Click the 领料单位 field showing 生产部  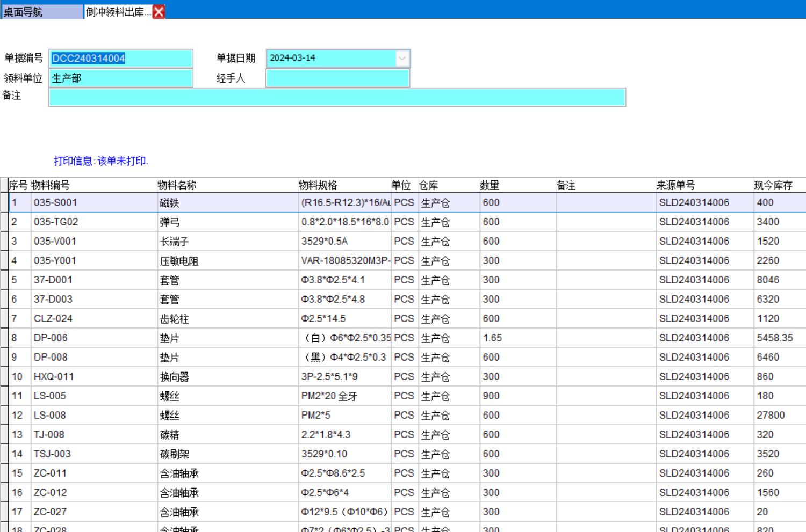(121, 78)
